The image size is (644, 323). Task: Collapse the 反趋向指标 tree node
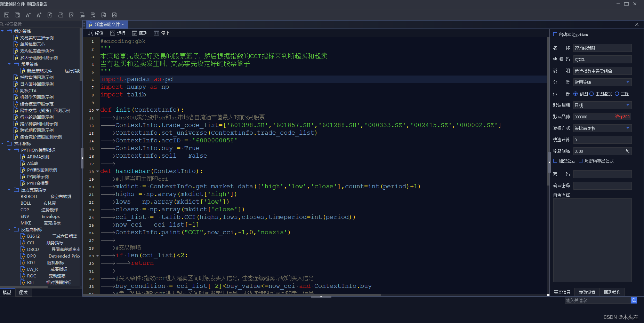[x=9, y=229]
